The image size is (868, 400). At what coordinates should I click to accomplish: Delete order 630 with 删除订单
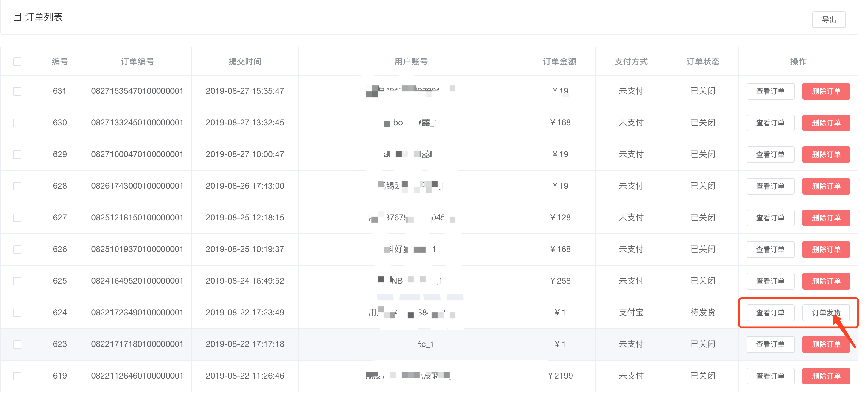[826, 123]
